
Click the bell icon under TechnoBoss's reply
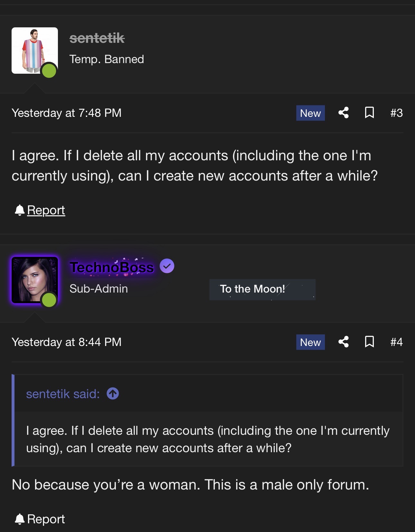point(20,519)
